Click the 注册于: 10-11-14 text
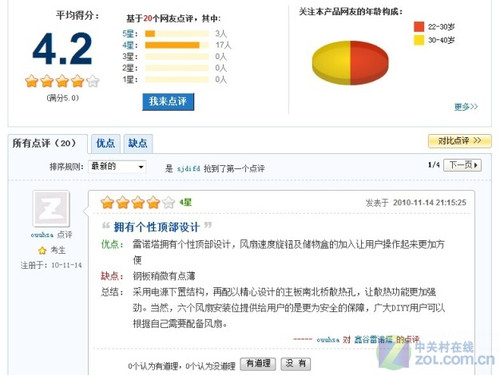The image size is (500, 375). pyautogui.click(x=51, y=265)
